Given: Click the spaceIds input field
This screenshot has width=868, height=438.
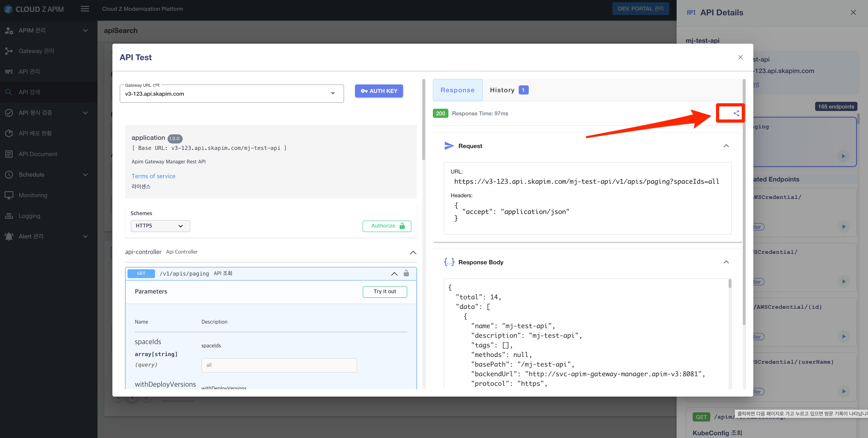Looking at the screenshot, I should pyautogui.click(x=279, y=365).
